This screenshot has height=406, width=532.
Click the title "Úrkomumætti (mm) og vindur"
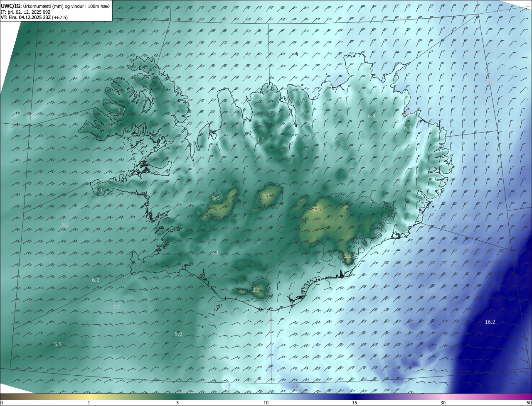(x=54, y=6)
